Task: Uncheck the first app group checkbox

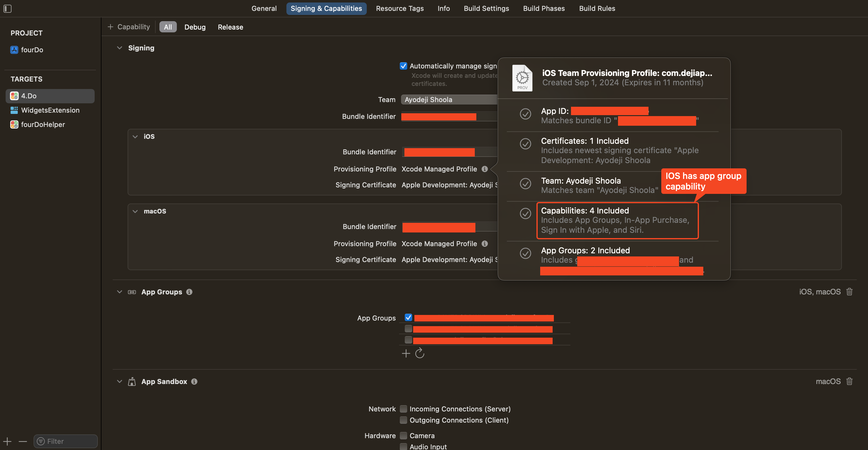Action: (408, 317)
